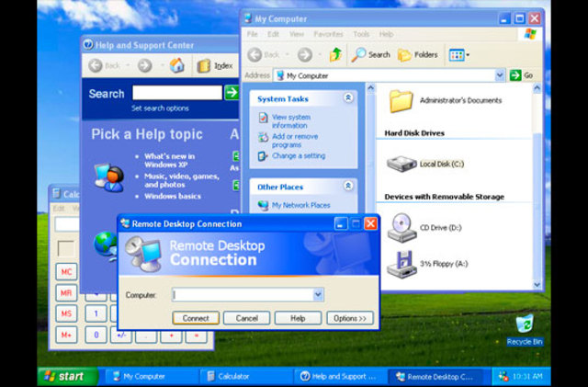Screen dimensions: 588x387
Task: Click the 10:31 AM taskbar clock
Action: tap(526, 376)
